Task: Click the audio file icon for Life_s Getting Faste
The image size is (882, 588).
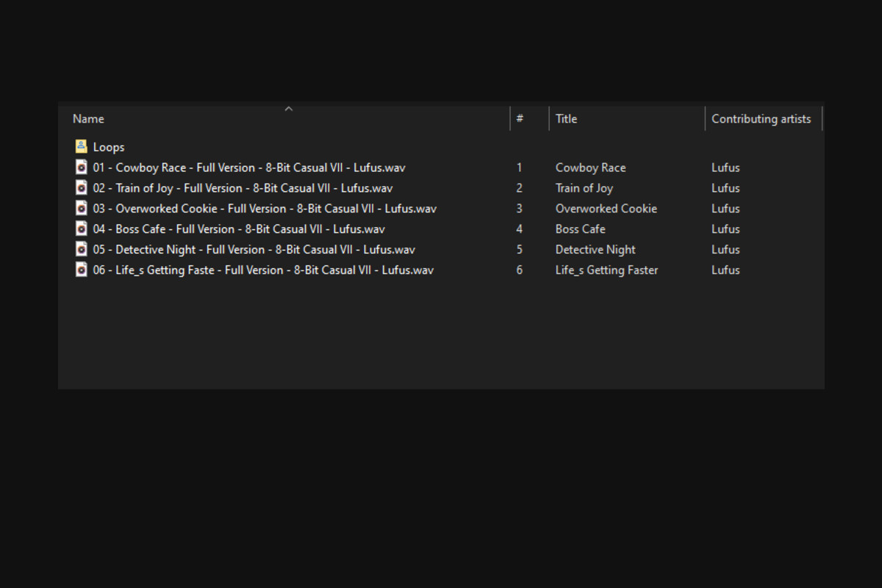Action: 81,270
